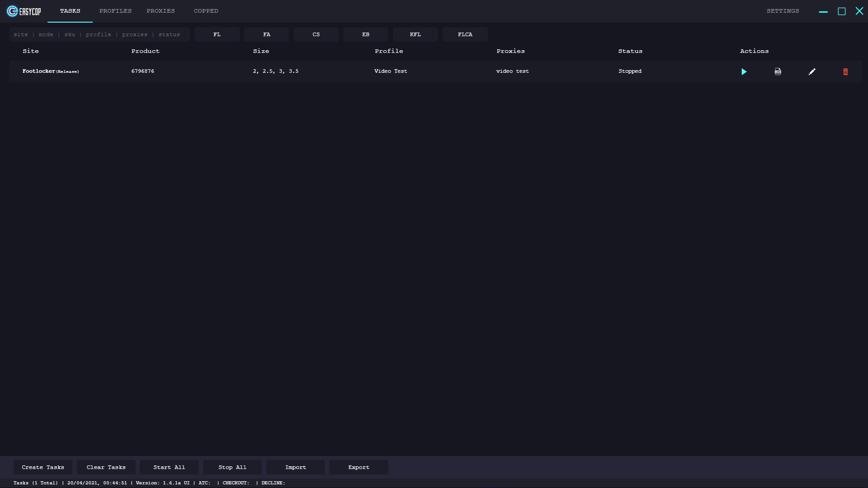868x488 pixels.
Task: Open the Proxies tab
Action: [x=161, y=11]
